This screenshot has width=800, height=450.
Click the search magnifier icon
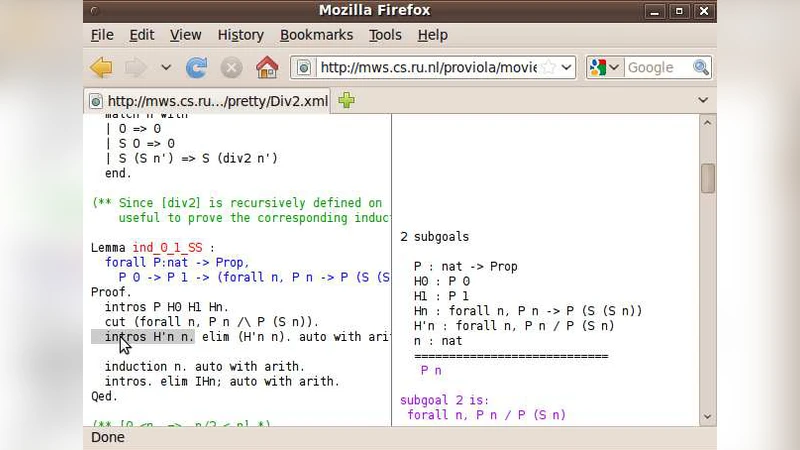point(701,67)
